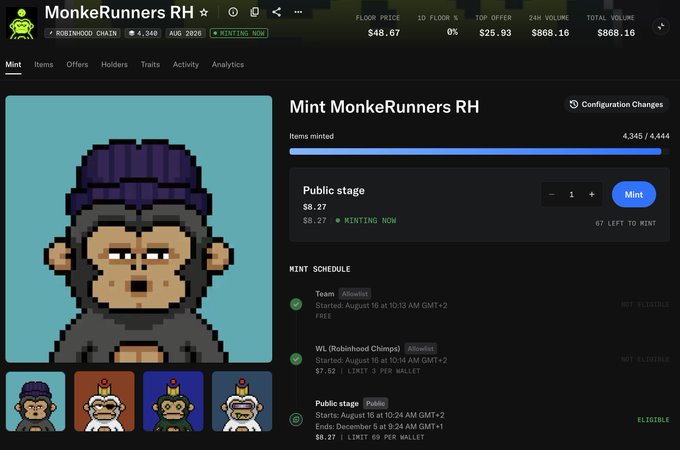680x450 pixels.
Task: Share the MonkeRunners RH collection
Action: click(x=276, y=12)
